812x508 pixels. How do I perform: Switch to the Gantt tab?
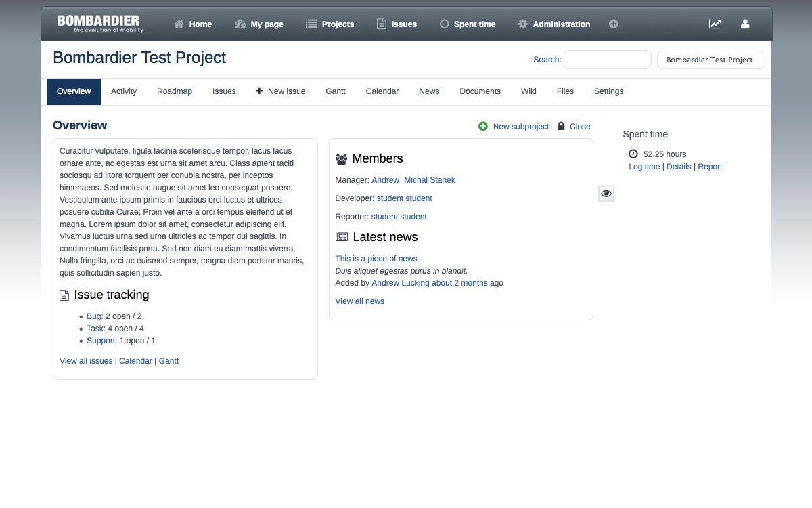(336, 91)
